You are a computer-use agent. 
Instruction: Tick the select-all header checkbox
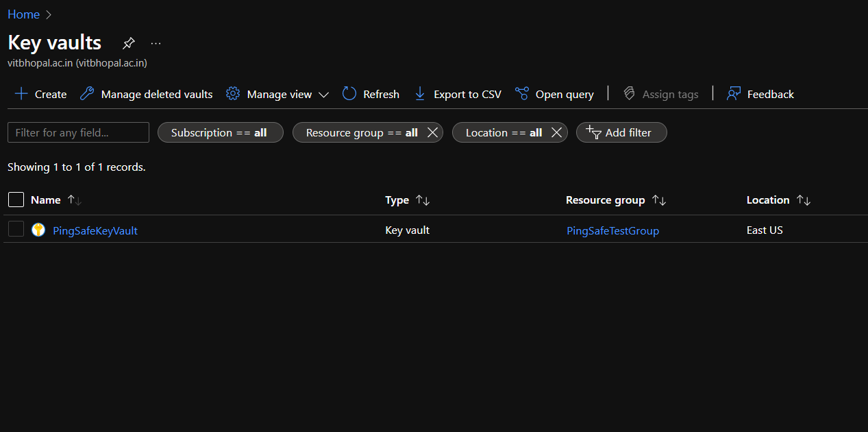tap(16, 200)
